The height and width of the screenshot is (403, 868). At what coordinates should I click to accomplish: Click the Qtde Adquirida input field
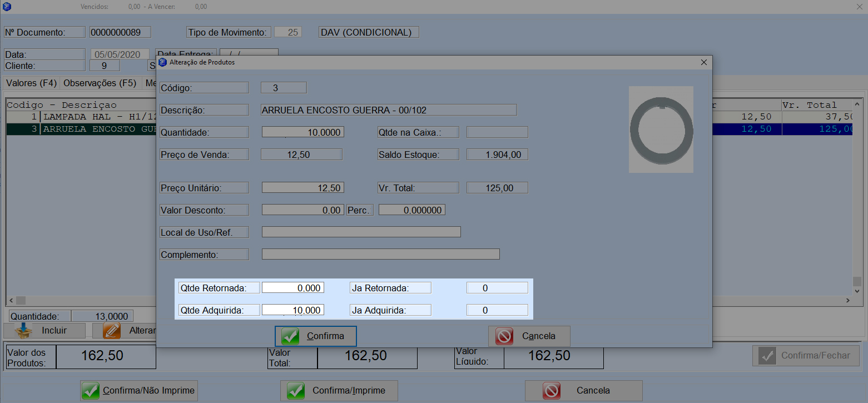292,310
